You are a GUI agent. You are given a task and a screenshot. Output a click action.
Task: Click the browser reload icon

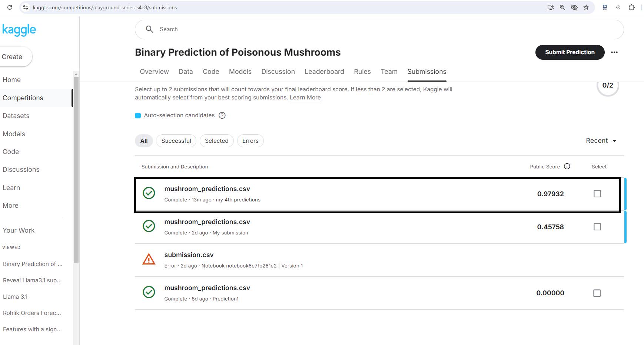(10, 7)
